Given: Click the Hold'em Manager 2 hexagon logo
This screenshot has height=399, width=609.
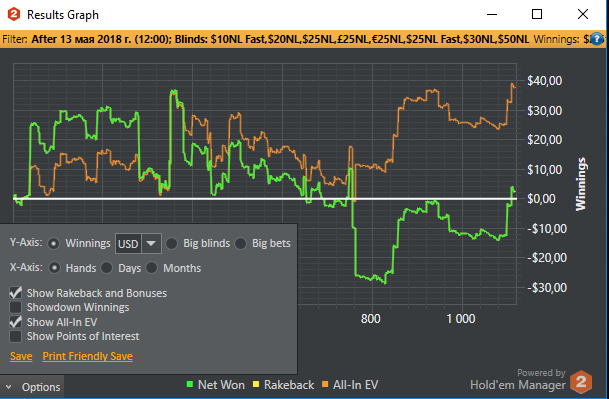Looking at the screenshot, I should (x=581, y=382).
